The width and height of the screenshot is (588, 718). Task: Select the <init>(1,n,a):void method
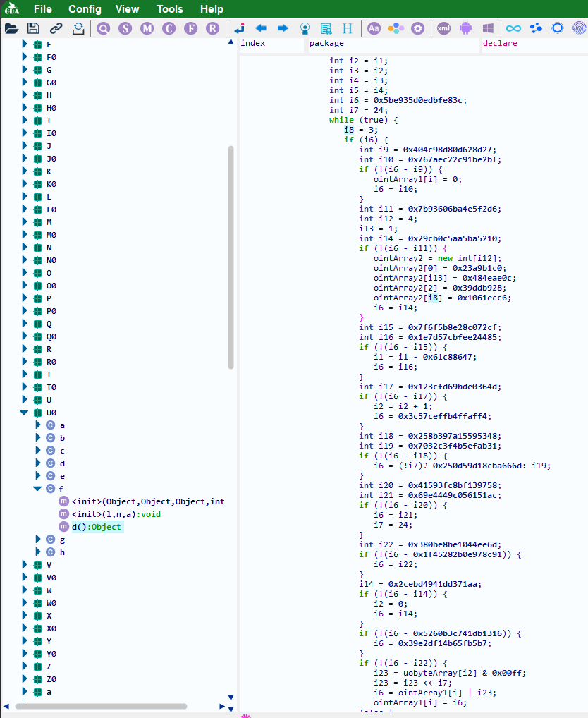116,514
